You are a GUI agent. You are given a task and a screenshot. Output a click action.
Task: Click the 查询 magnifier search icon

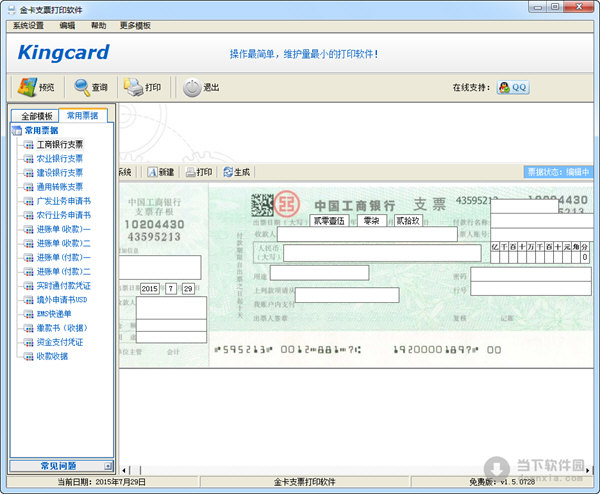click(82, 87)
